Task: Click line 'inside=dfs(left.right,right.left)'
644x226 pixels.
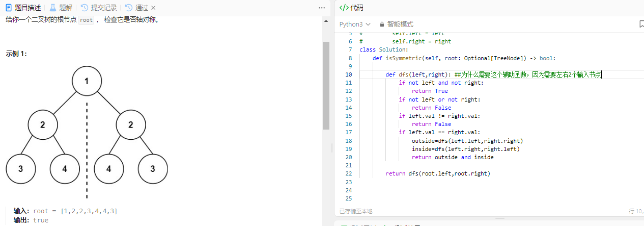Action: click(466, 149)
